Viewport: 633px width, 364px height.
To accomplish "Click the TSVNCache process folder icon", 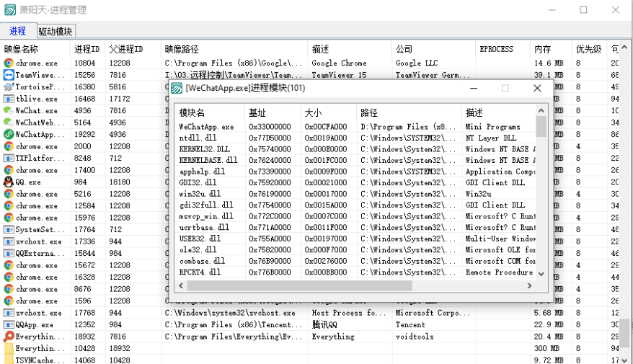I will tap(9, 360).
